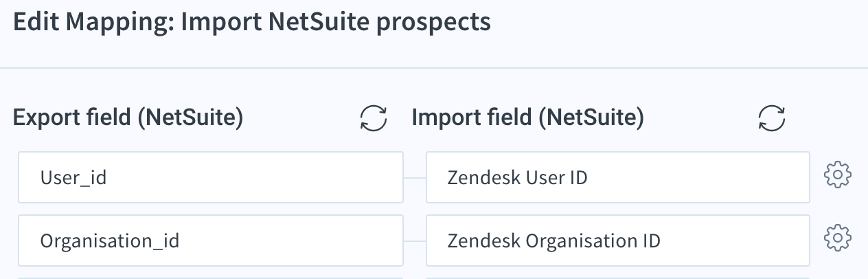The width and height of the screenshot is (868, 279).
Task: Open settings gear for Zendesk User ID
Action: coord(837,175)
